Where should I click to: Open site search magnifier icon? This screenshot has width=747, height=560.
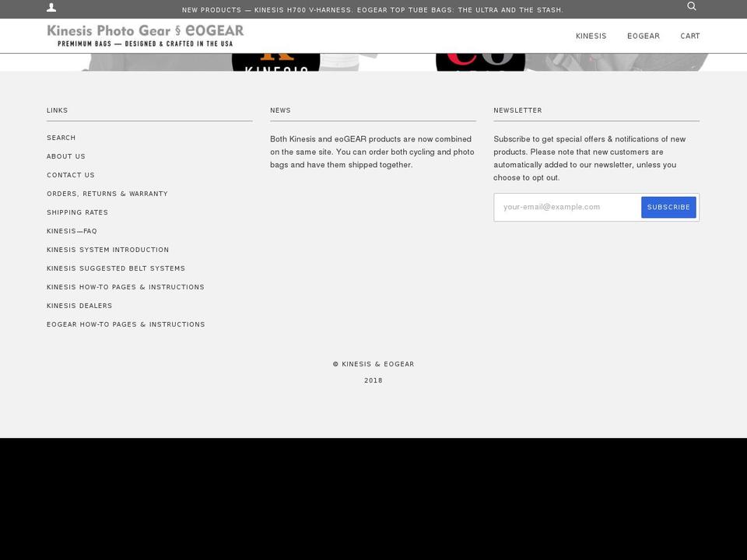(692, 6)
